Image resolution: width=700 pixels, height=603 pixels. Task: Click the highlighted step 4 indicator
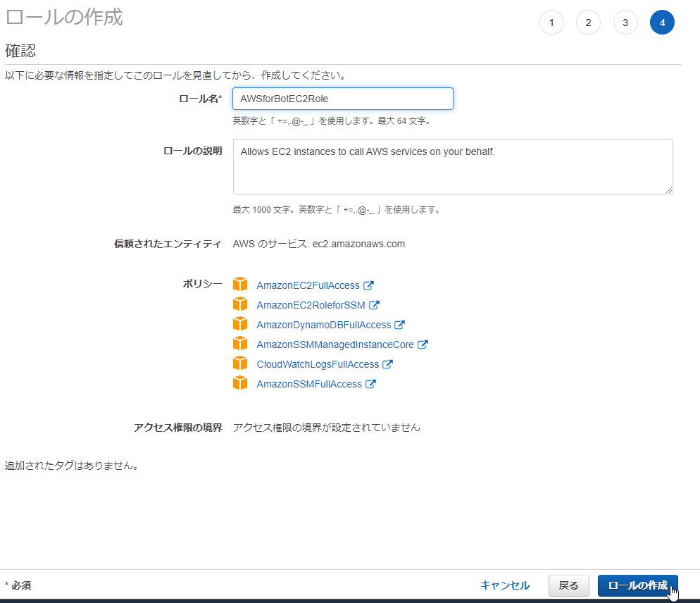tap(662, 22)
